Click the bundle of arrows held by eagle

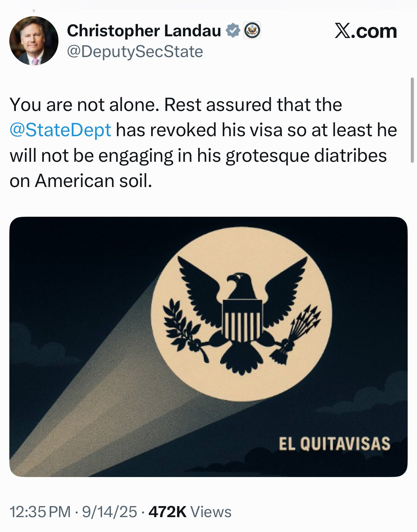(x=297, y=333)
